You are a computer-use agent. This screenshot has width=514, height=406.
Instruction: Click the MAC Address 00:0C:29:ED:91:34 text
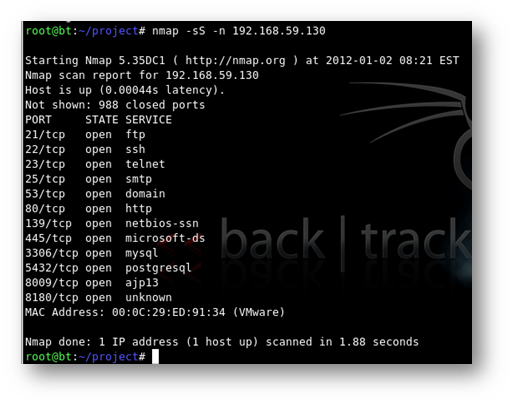pos(155,312)
